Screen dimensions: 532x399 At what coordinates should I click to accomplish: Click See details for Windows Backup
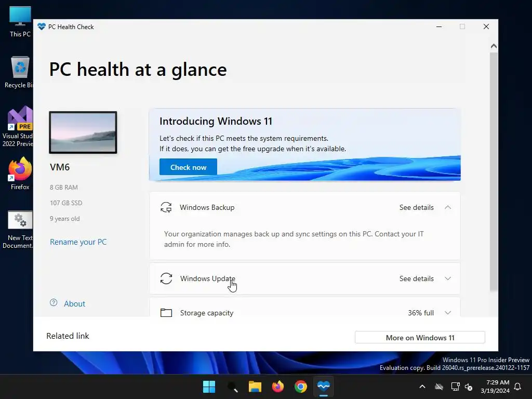click(x=416, y=207)
